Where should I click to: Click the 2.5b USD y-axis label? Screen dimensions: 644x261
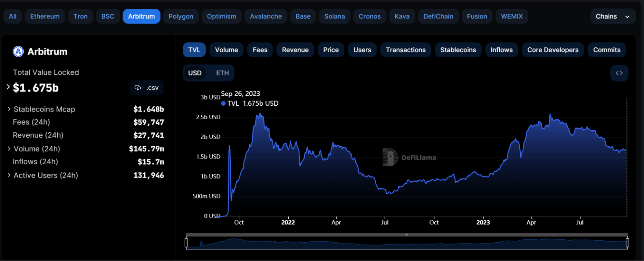208,117
